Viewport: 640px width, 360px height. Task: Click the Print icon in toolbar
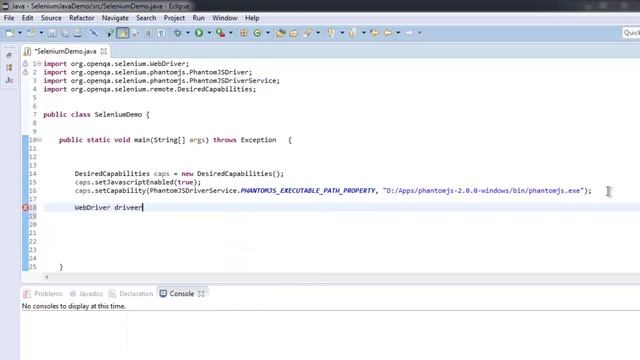78,33
